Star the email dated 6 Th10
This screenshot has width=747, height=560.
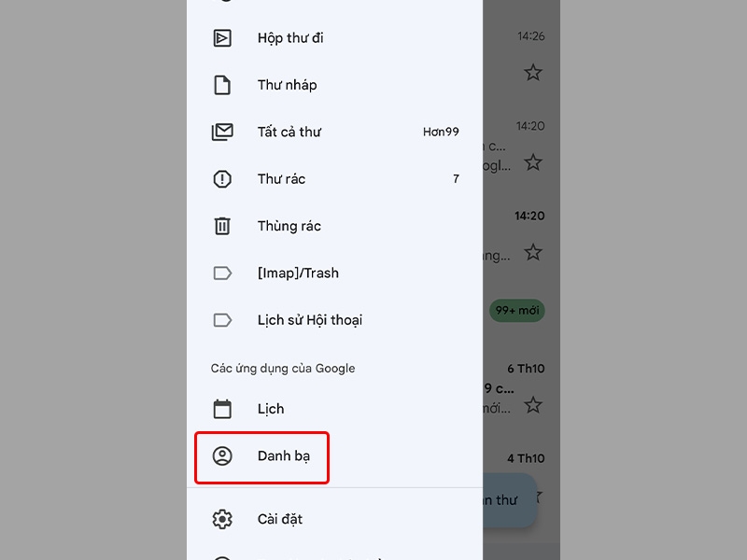[x=533, y=405]
